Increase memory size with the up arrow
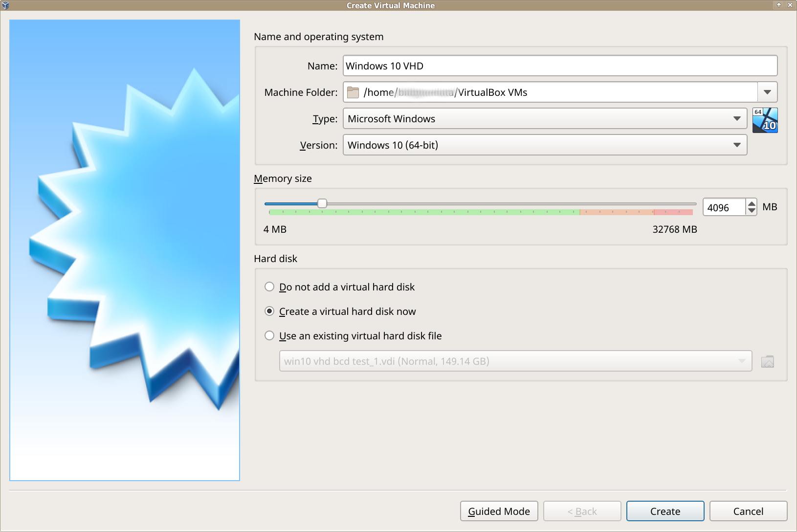The width and height of the screenshot is (797, 532). pyautogui.click(x=752, y=203)
